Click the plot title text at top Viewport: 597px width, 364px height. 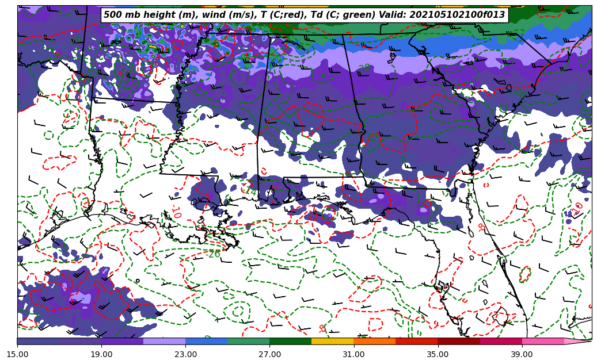304,15
